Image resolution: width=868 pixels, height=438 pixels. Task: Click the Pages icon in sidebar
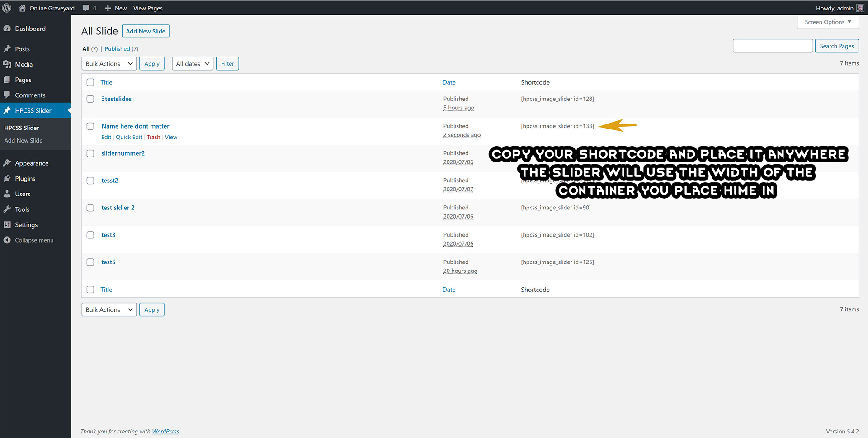click(7, 80)
